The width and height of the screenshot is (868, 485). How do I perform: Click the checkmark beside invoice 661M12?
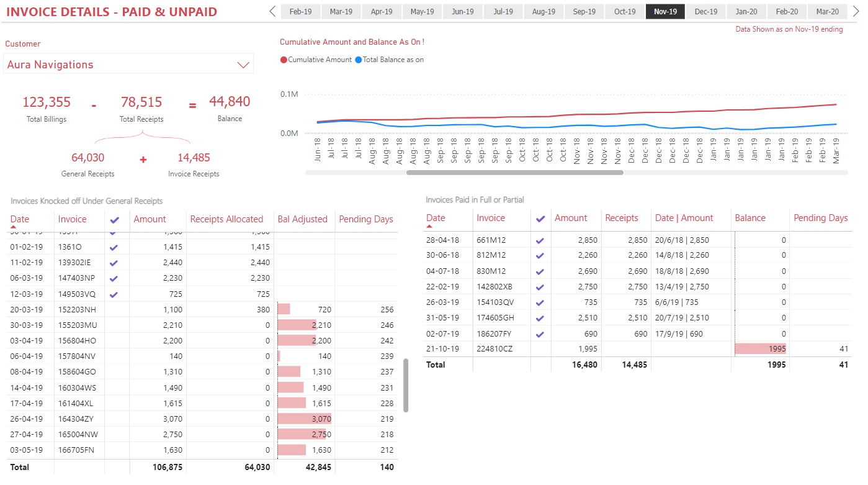click(540, 240)
